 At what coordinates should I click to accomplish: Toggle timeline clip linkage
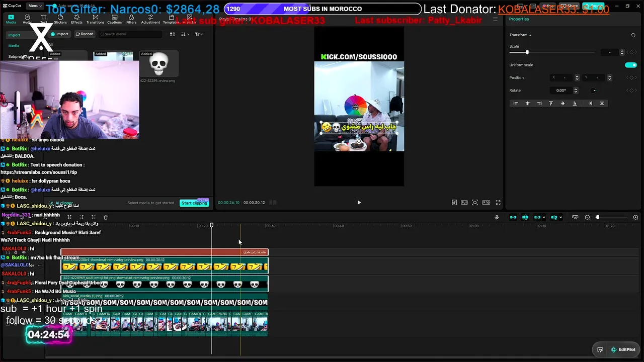point(537,217)
